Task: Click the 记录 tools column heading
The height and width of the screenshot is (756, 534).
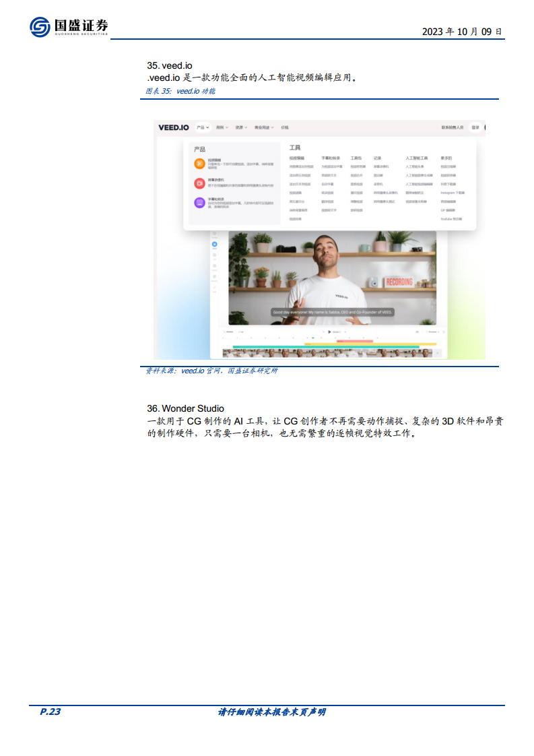Action: pyautogui.click(x=377, y=158)
